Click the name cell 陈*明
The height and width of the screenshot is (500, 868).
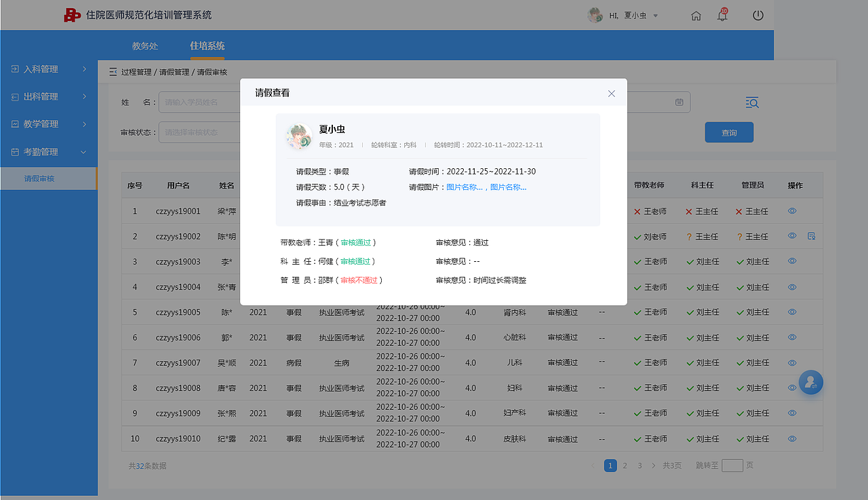226,236
